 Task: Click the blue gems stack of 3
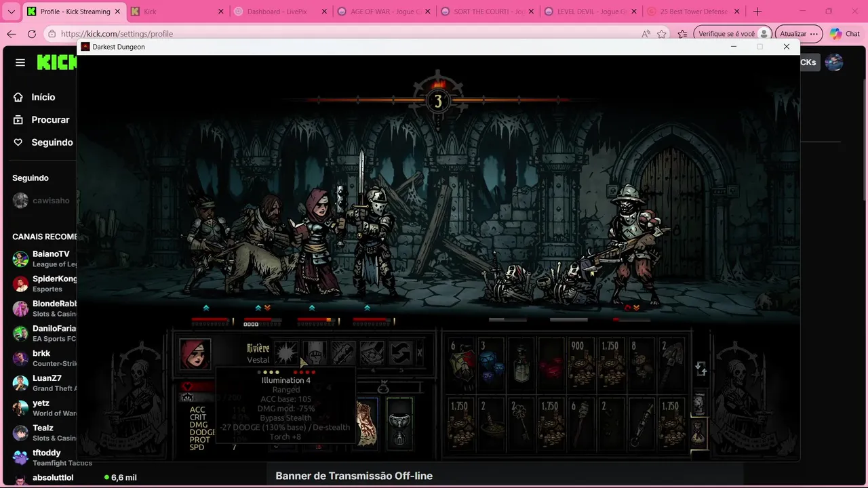tap(492, 364)
